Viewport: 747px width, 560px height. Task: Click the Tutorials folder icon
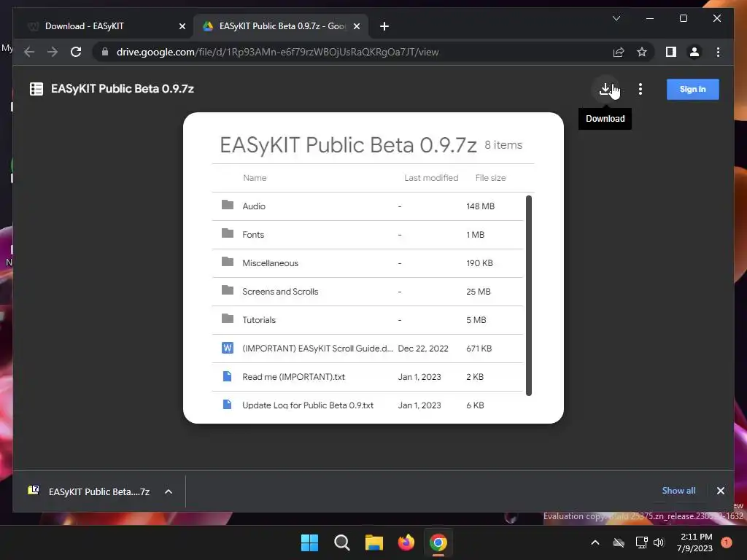228,319
